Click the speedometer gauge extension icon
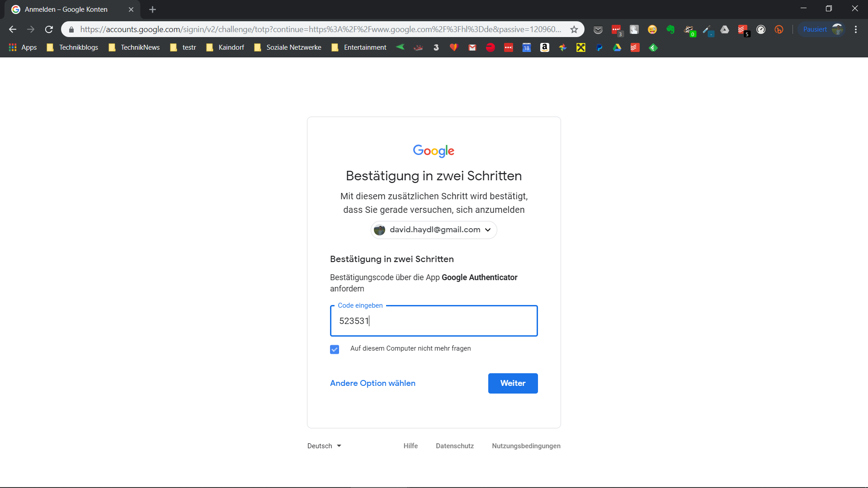 coord(761,29)
